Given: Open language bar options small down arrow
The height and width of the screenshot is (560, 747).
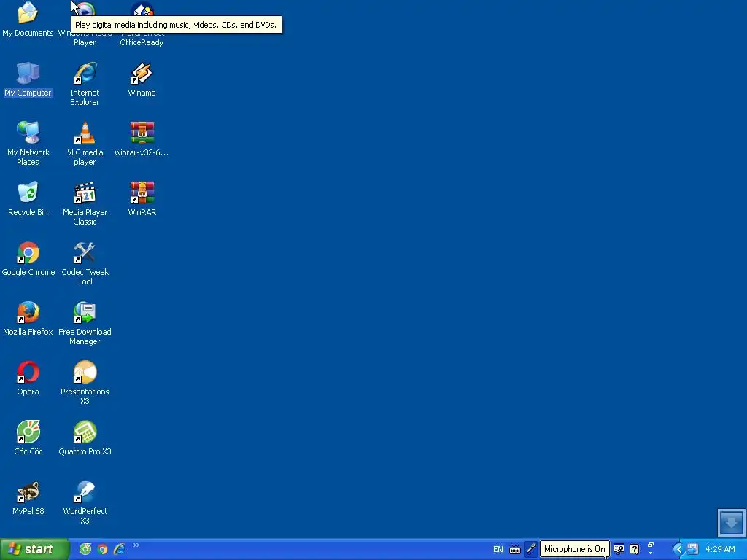Looking at the screenshot, I should [650, 553].
